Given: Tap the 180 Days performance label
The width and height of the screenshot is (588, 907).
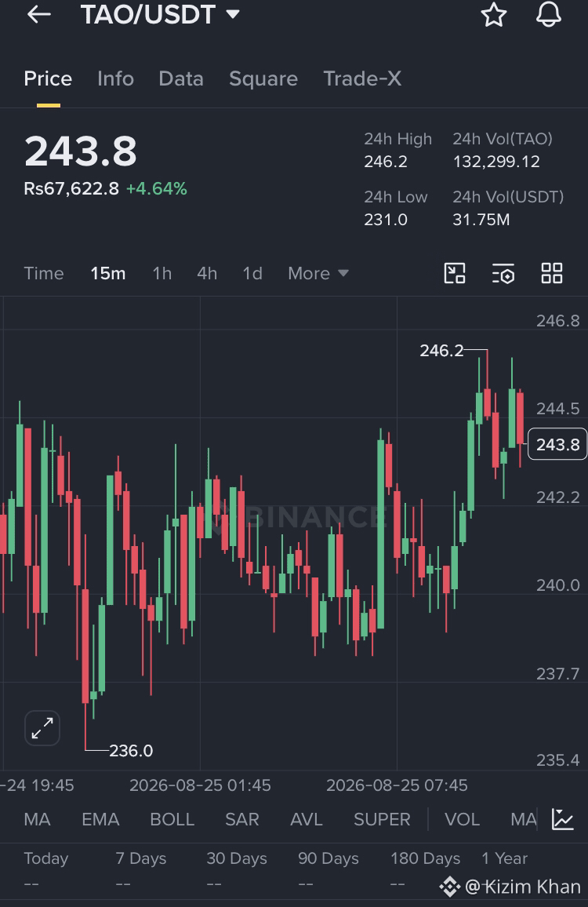Looking at the screenshot, I should [x=426, y=858].
